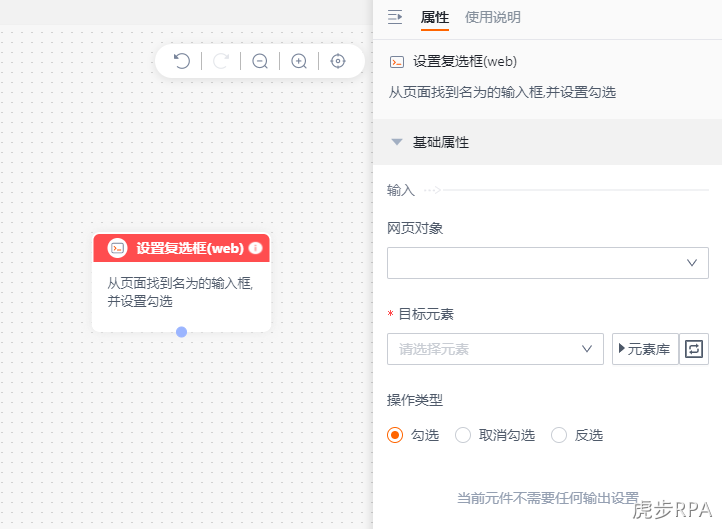Click the refresh icon next to 元素库

[694, 349]
